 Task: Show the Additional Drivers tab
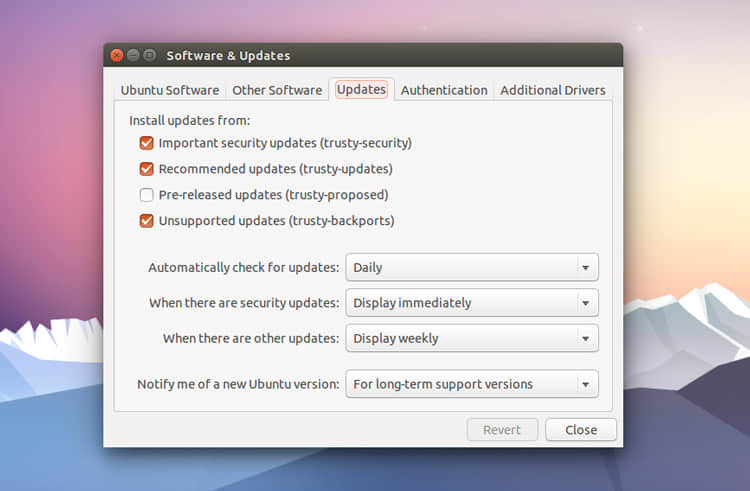[x=552, y=90]
